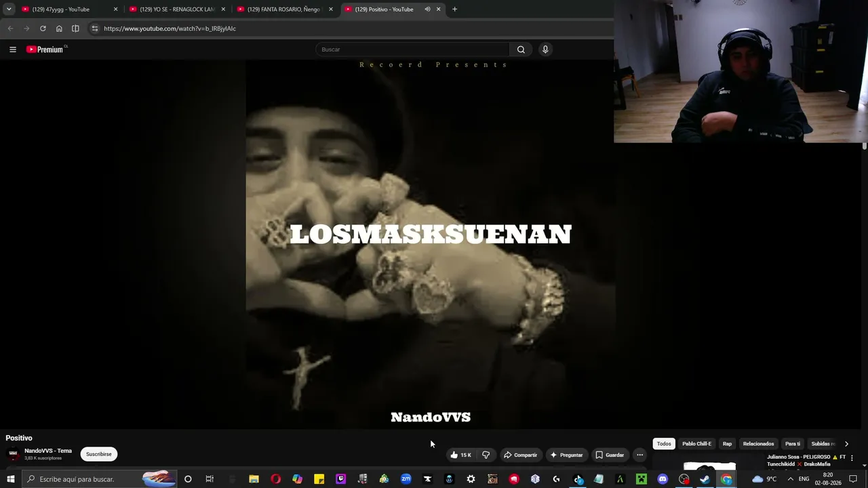Dislike the Positivo video
The image size is (868, 488).
[486, 455]
